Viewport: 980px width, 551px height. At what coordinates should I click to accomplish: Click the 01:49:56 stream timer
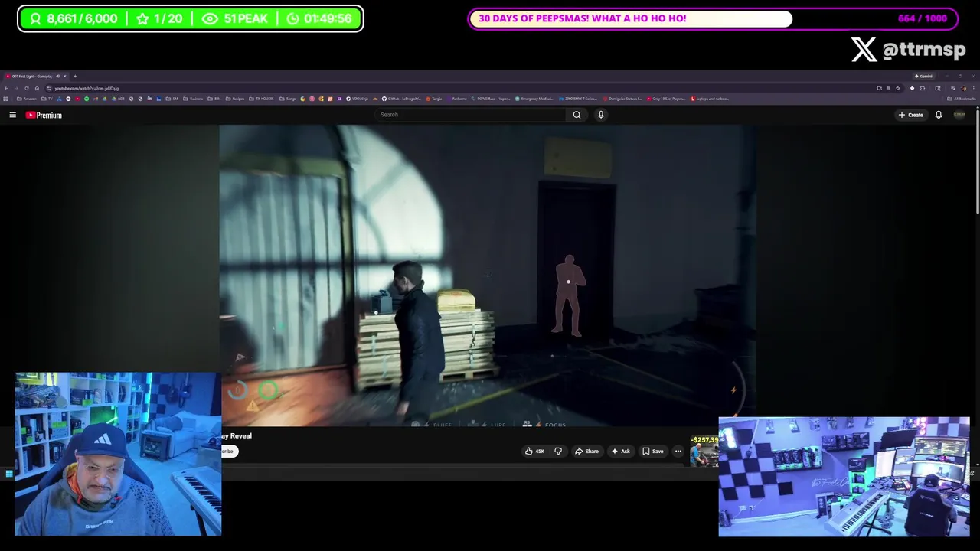click(319, 18)
